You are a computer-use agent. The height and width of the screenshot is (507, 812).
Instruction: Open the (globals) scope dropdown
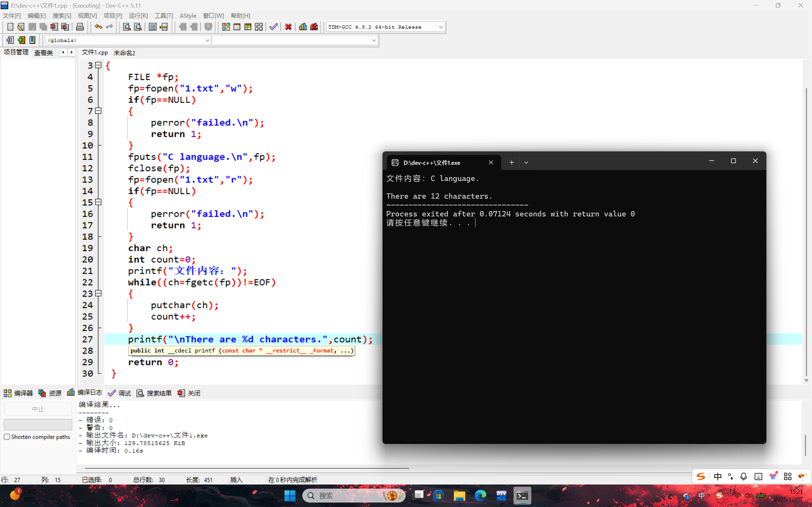point(207,40)
